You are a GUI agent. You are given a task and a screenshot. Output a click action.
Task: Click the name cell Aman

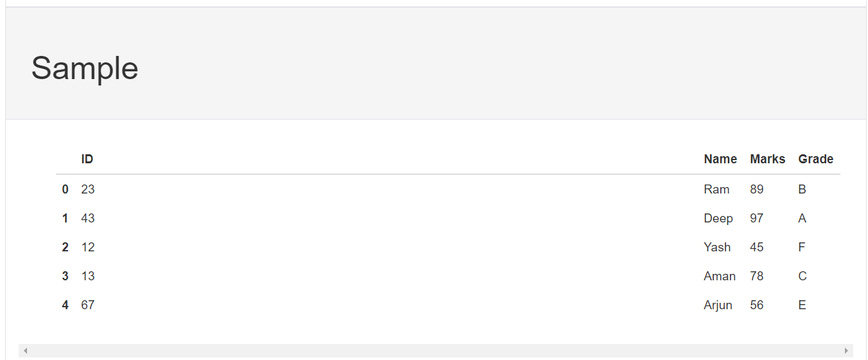coord(720,276)
